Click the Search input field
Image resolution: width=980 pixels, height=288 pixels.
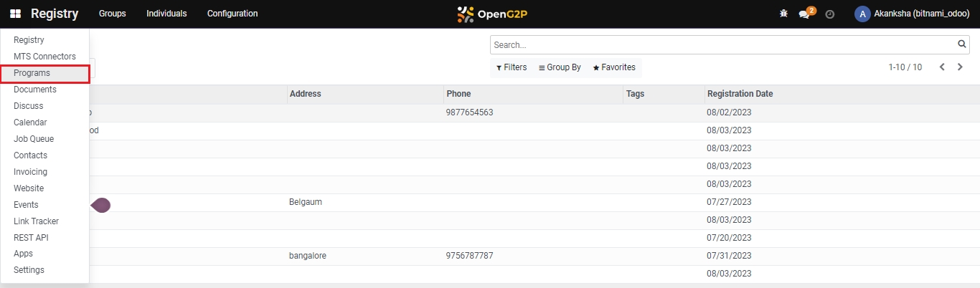click(723, 44)
